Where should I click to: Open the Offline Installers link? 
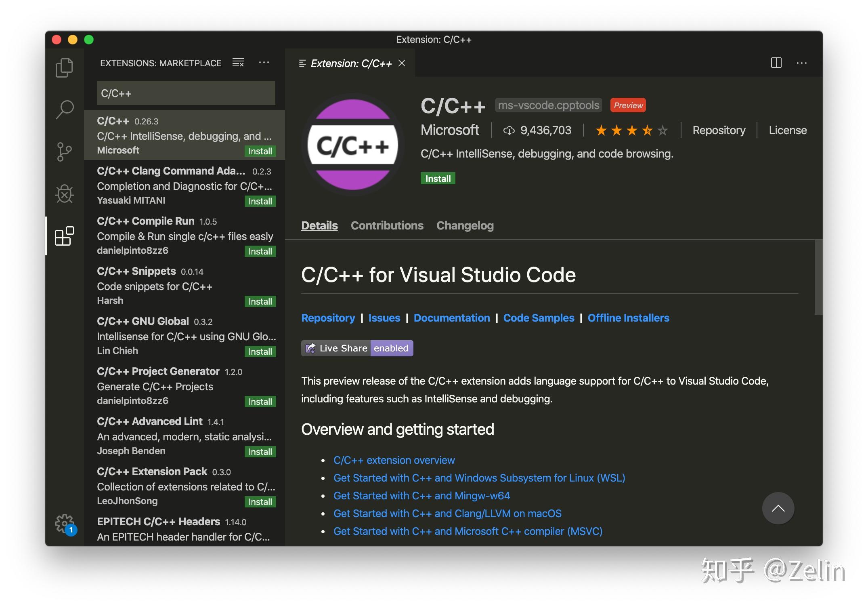(x=629, y=318)
